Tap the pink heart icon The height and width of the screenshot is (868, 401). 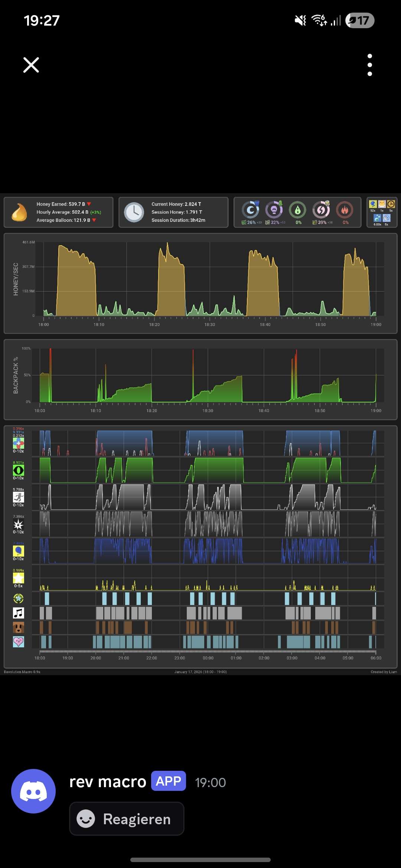(19, 642)
